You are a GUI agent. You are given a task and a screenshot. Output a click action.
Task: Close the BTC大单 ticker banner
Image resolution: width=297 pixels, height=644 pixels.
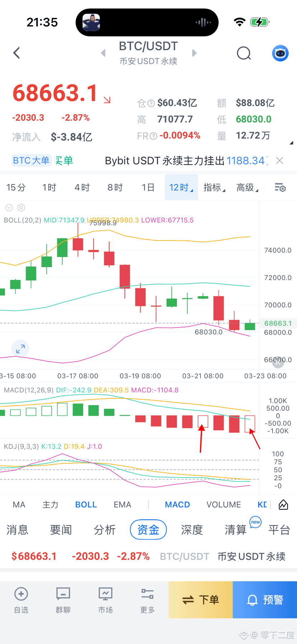pos(280,161)
